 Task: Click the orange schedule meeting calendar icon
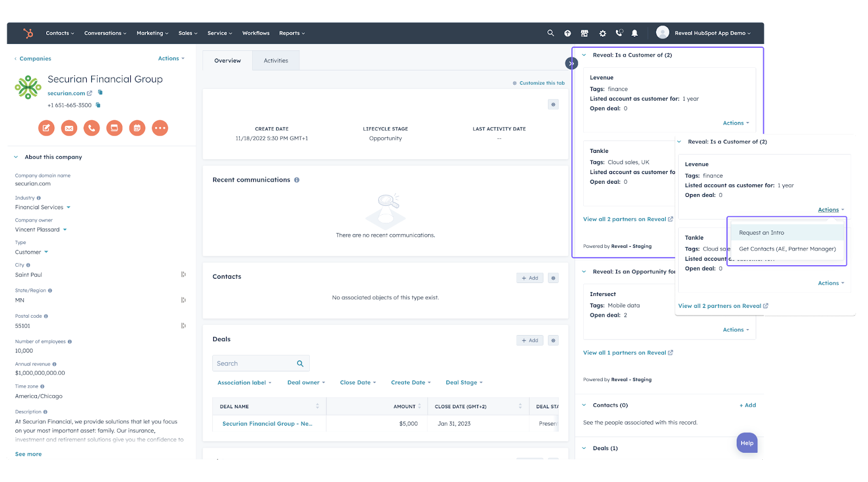click(137, 128)
